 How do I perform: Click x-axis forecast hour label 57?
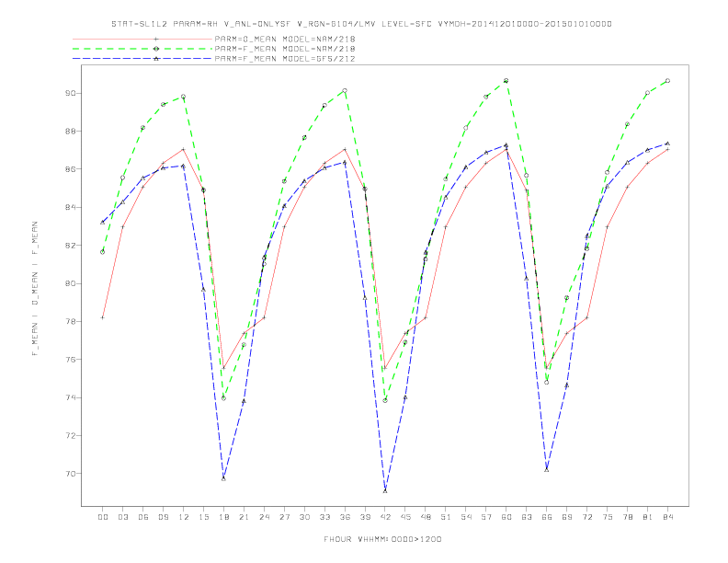click(x=486, y=517)
